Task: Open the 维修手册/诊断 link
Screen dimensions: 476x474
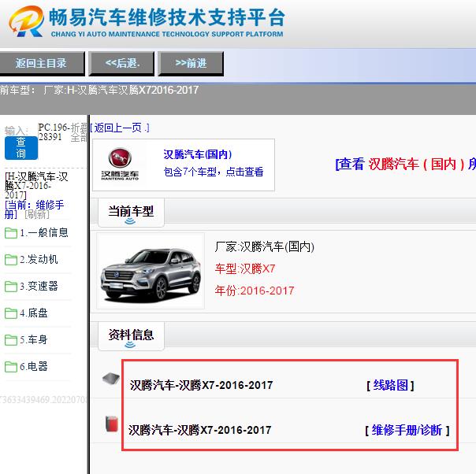Action: tap(407, 430)
